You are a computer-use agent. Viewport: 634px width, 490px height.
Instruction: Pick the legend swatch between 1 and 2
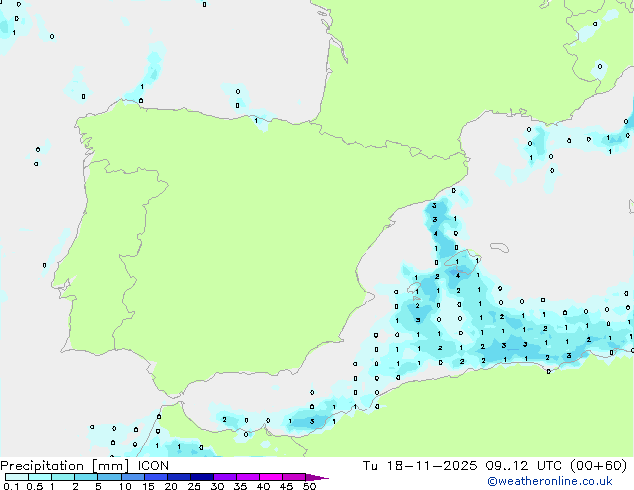[63, 477]
